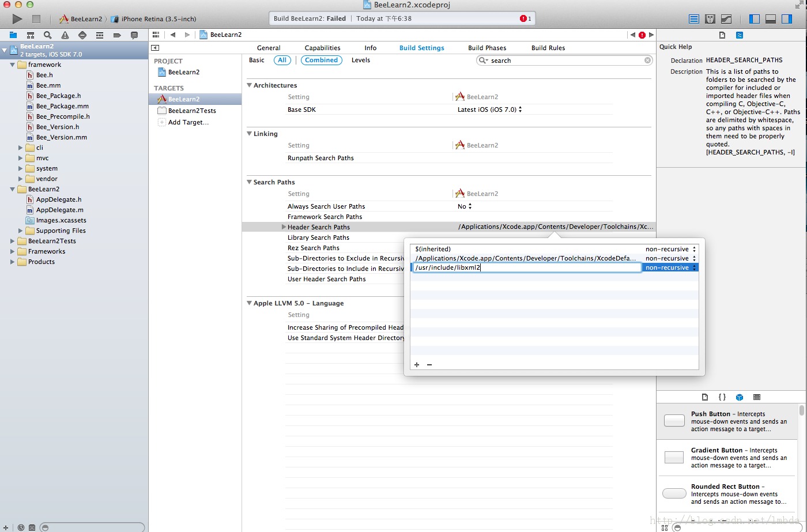Viewport: 807px width, 532px height.
Task: Edit the /usr/include/libxml2 path field
Action: tap(526, 267)
